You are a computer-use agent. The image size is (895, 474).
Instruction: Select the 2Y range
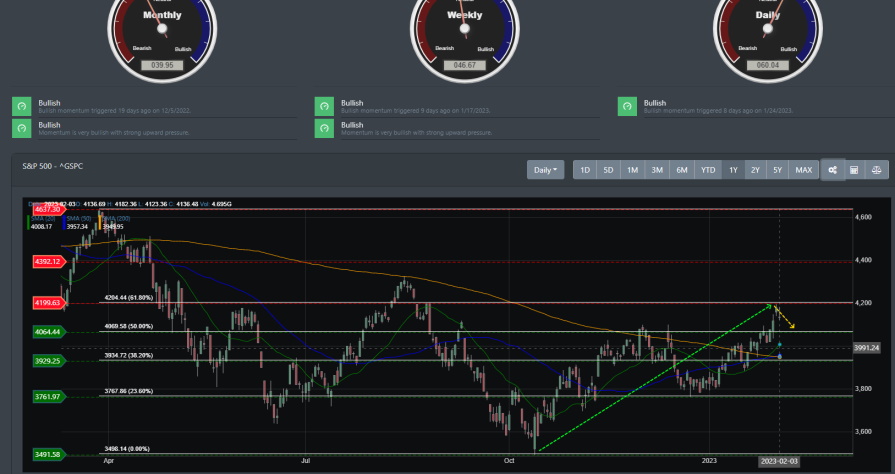pyautogui.click(x=755, y=170)
